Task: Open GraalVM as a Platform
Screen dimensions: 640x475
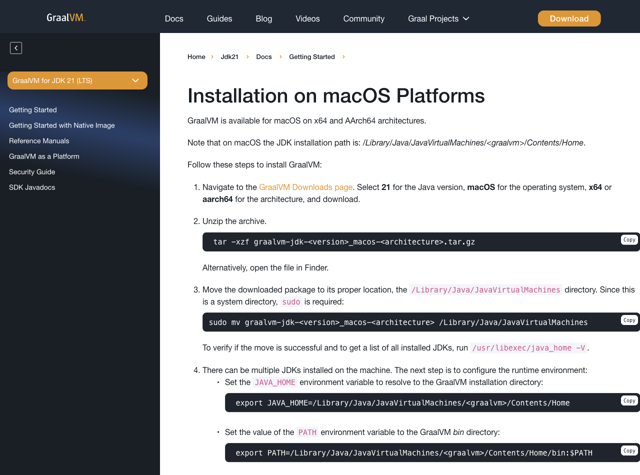Action: [44, 156]
